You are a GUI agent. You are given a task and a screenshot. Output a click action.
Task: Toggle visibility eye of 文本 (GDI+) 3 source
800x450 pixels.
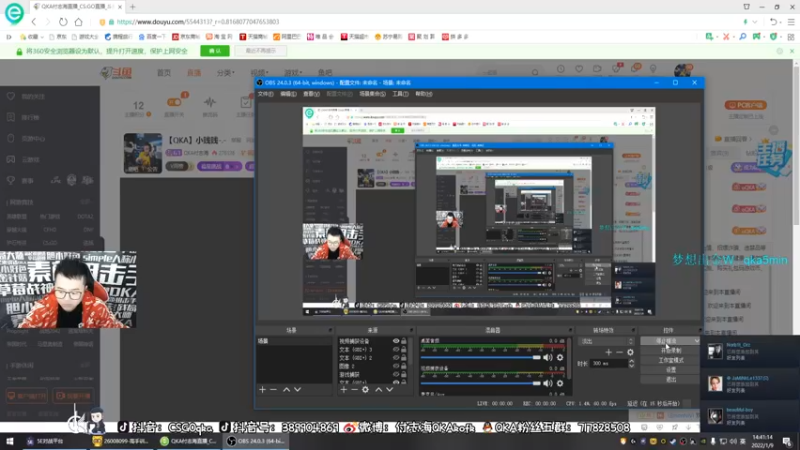click(396, 349)
